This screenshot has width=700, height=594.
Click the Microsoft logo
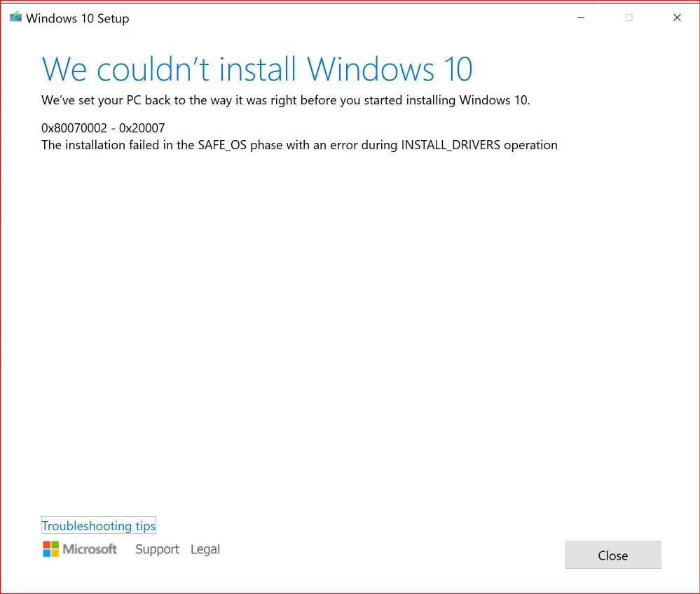(80, 549)
